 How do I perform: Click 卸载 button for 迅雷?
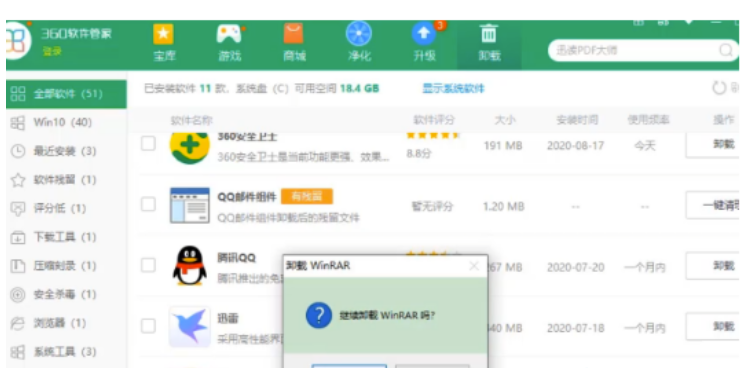[713, 327]
